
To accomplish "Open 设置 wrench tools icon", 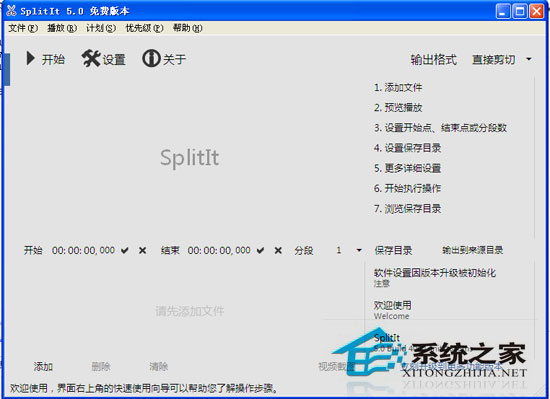I will tap(91, 58).
